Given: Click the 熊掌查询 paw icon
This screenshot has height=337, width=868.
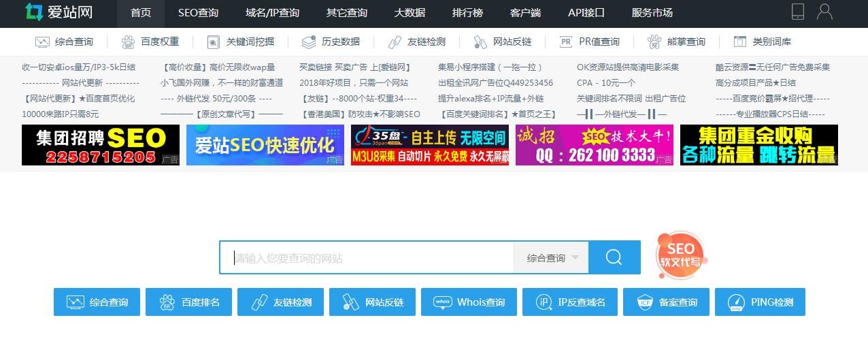Looking at the screenshot, I should [x=654, y=42].
